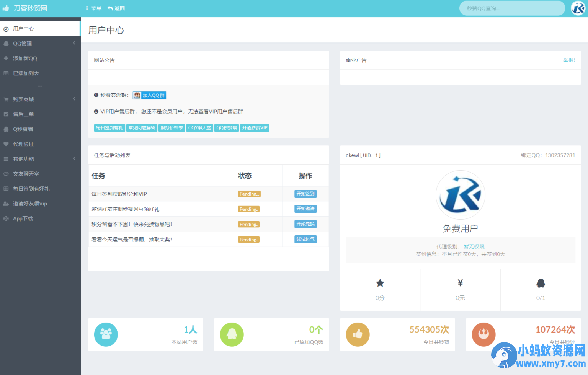Image resolution: width=588 pixels, height=375 pixels.
Task: Click the star points icon showing 0分
Action: 380,283
